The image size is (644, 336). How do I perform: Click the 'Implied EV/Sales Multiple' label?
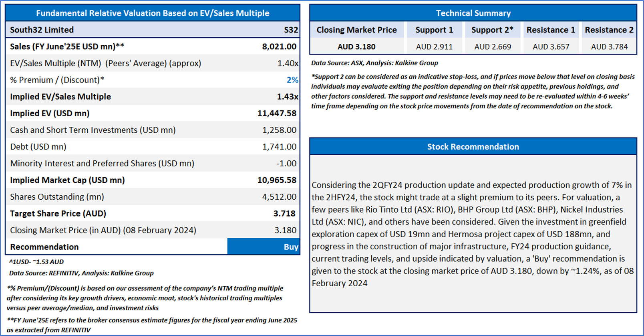point(60,97)
